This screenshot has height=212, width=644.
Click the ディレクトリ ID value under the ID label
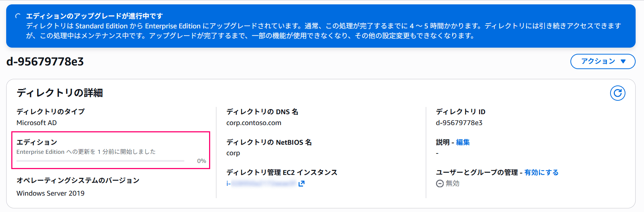[459, 123]
